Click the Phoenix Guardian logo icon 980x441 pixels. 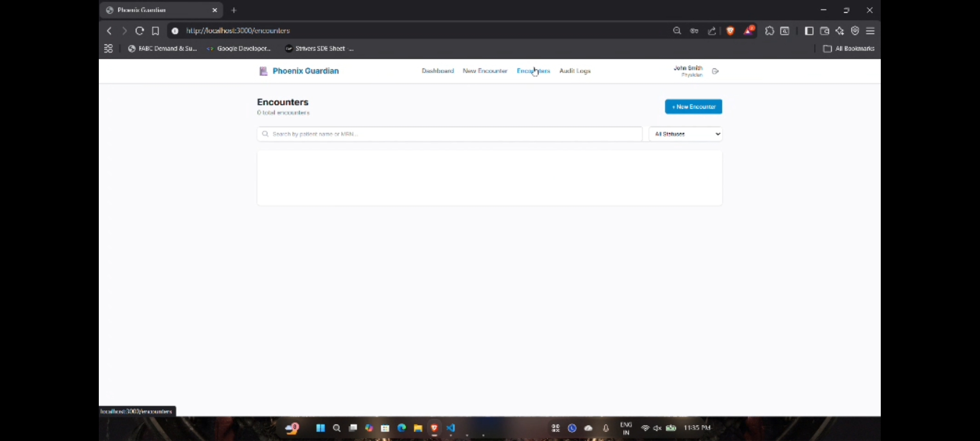pos(263,71)
